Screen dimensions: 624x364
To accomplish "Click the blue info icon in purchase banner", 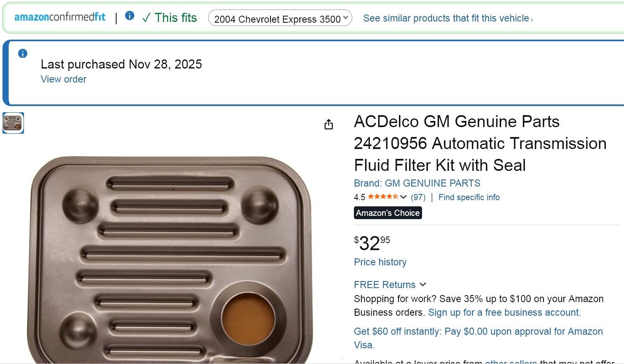I will 23,53.
